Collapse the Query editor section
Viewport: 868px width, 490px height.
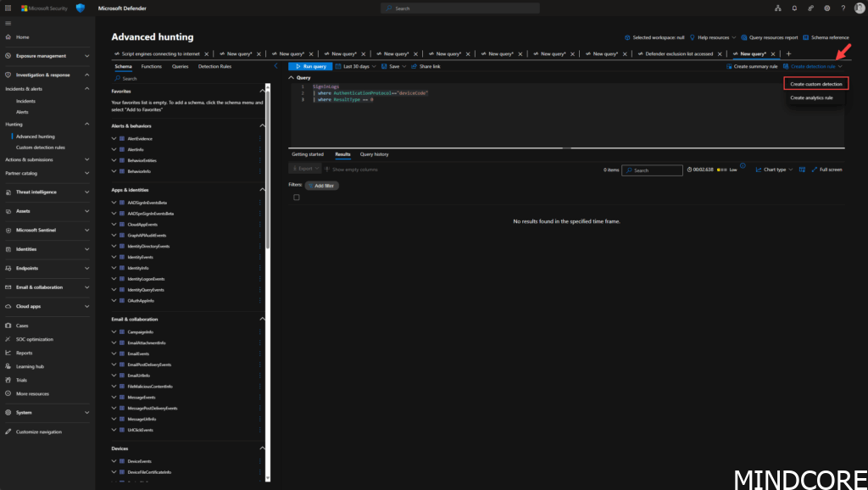click(292, 78)
